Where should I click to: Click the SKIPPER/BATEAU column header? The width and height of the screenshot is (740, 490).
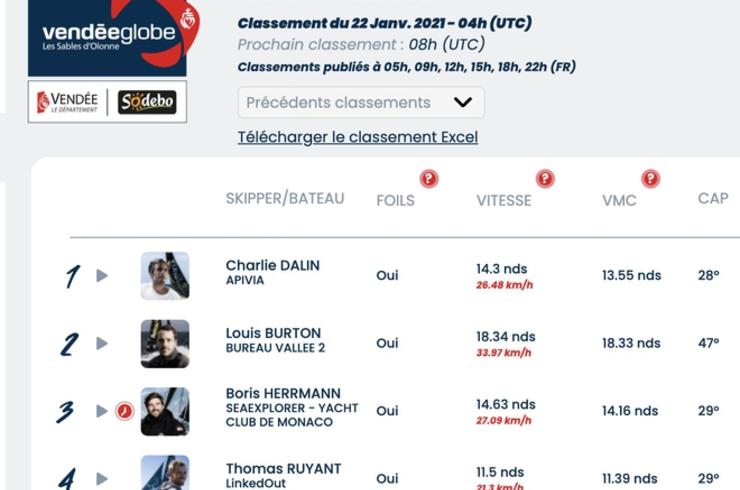pyautogui.click(x=285, y=199)
